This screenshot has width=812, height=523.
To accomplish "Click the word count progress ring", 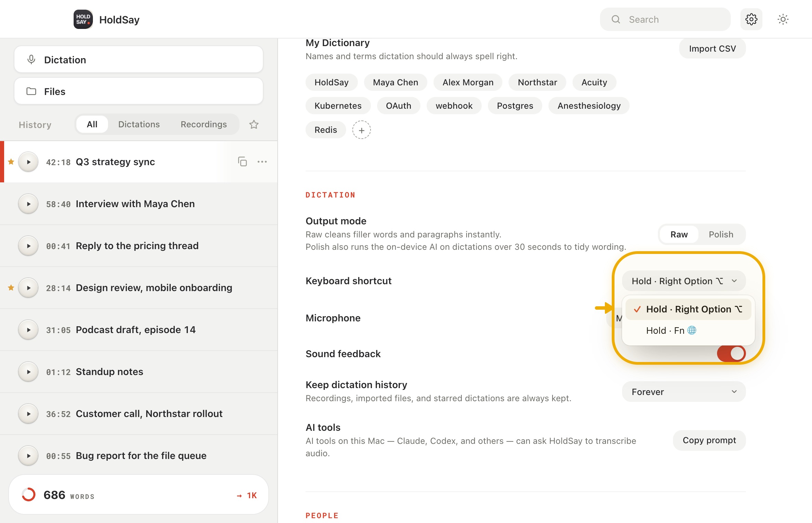I will [x=29, y=494].
